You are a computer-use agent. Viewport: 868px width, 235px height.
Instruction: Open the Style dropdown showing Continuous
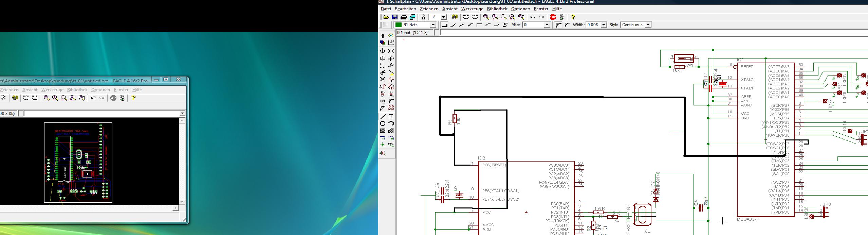648,25
